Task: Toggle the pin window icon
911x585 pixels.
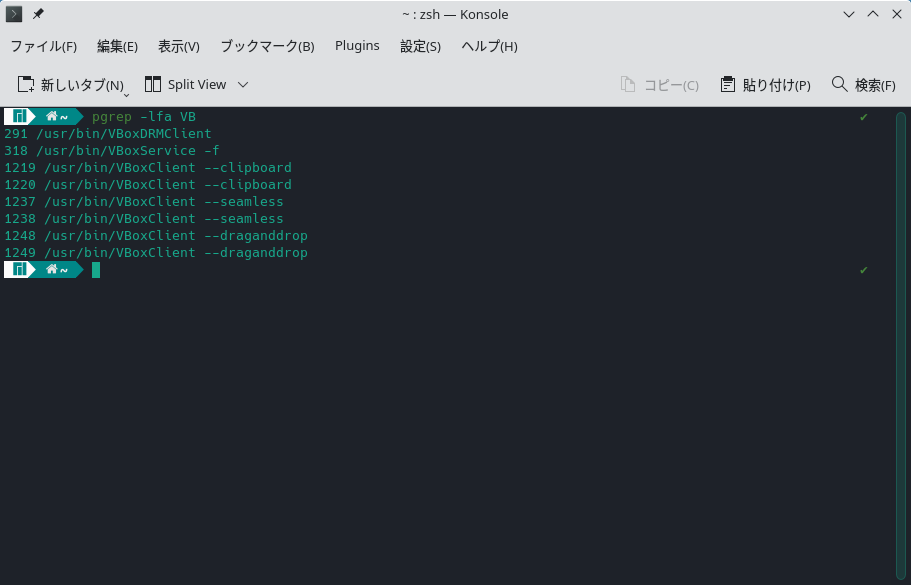Action: tap(38, 14)
